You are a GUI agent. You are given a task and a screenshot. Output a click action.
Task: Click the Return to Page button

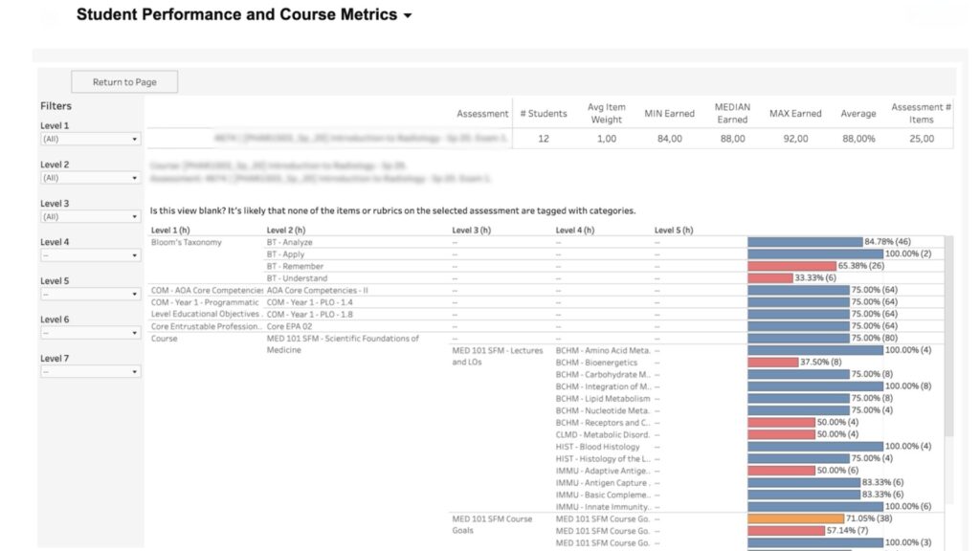pyautogui.click(x=124, y=82)
